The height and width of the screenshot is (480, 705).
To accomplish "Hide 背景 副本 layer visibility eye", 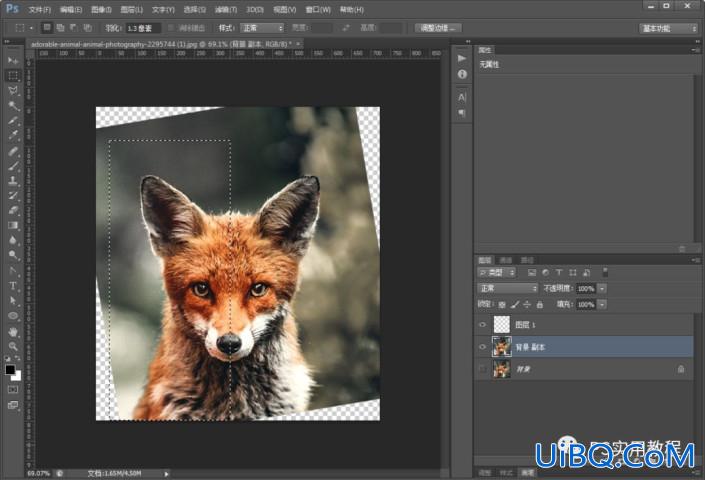I will (x=482, y=347).
